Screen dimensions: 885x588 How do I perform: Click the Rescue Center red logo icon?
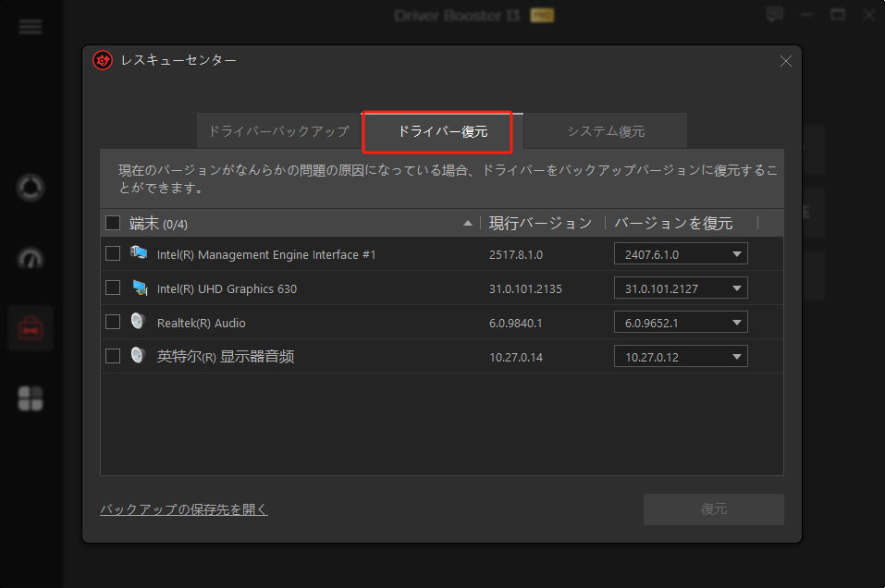(x=103, y=60)
